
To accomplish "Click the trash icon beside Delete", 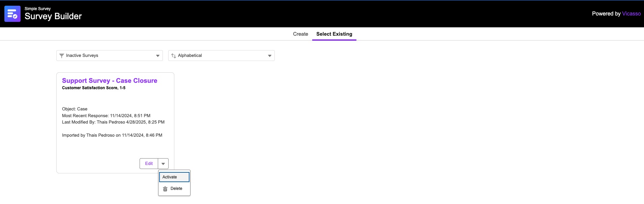I will (165, 189).
